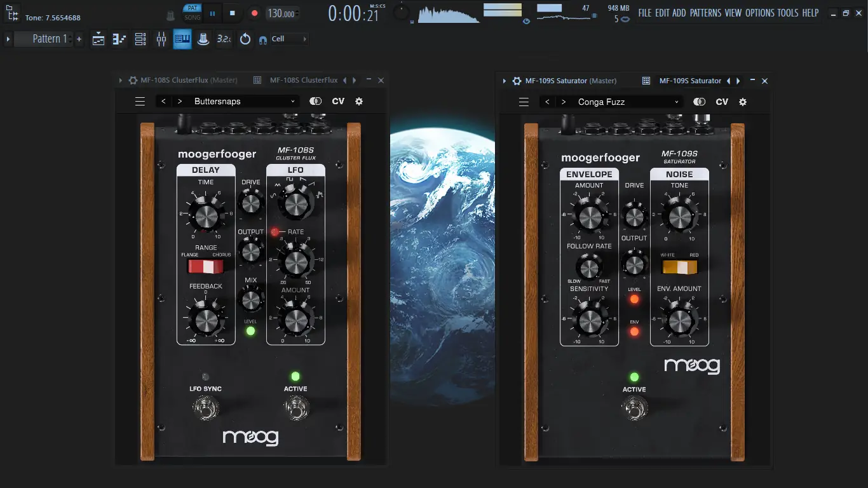Toggle the ACTIVE footswitch on MF-109S Saturator
Image resolution: width=868 pixels, height=488 pixels.
(x=634, y=407)
